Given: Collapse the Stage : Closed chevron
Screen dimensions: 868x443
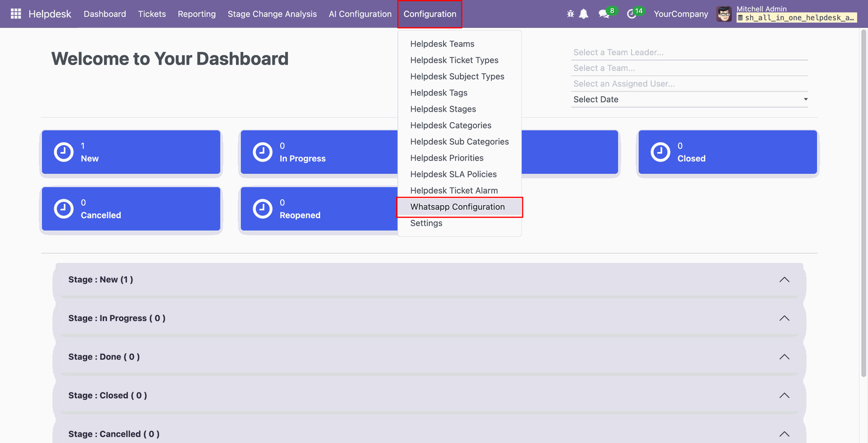Looking at the screenshot, I should pos(784,395).
